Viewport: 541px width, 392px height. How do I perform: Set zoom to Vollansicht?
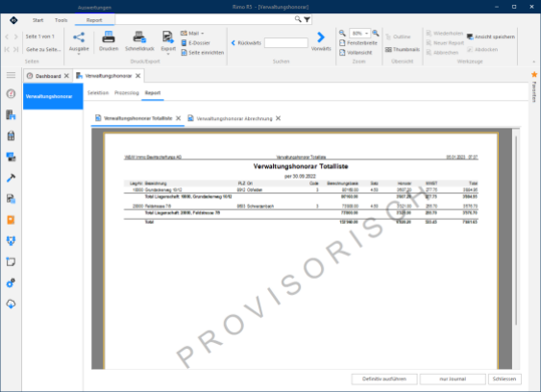(x=356, y=53)
